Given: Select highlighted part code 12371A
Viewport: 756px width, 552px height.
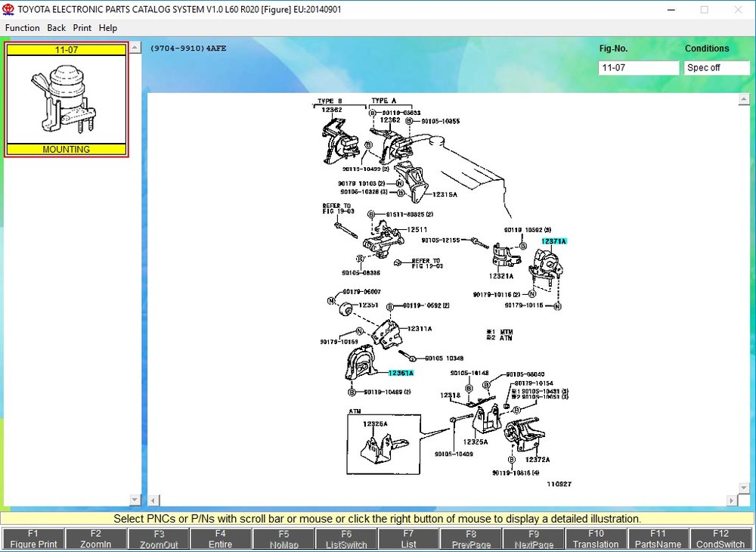Looking at the screenshot, I should click(x=554, y=241).
